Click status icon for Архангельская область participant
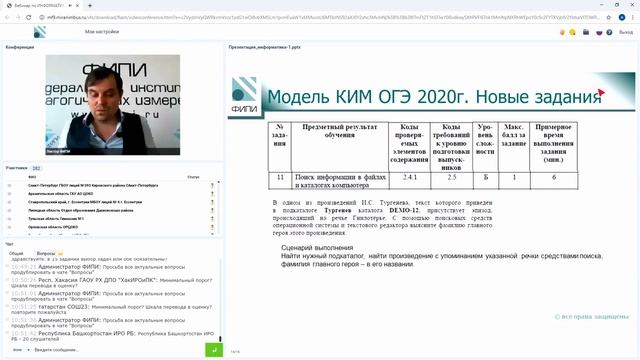This screenshot has width=640, height=360. click(x=212, y=193)
